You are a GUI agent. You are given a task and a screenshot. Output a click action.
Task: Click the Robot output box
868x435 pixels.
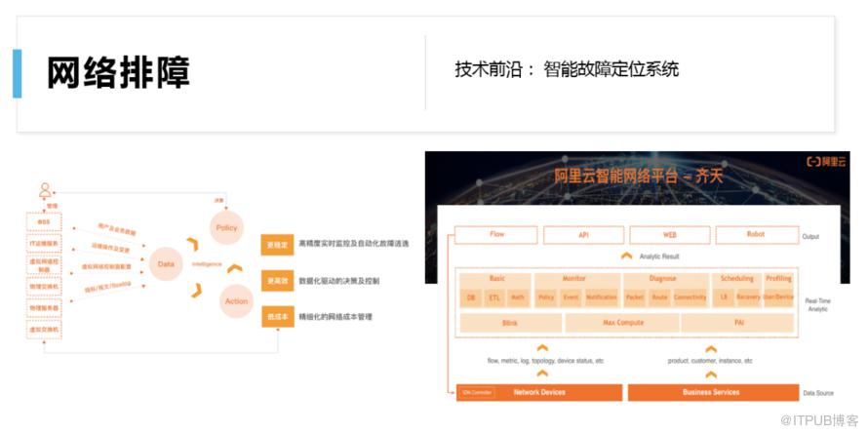point(757,235)
